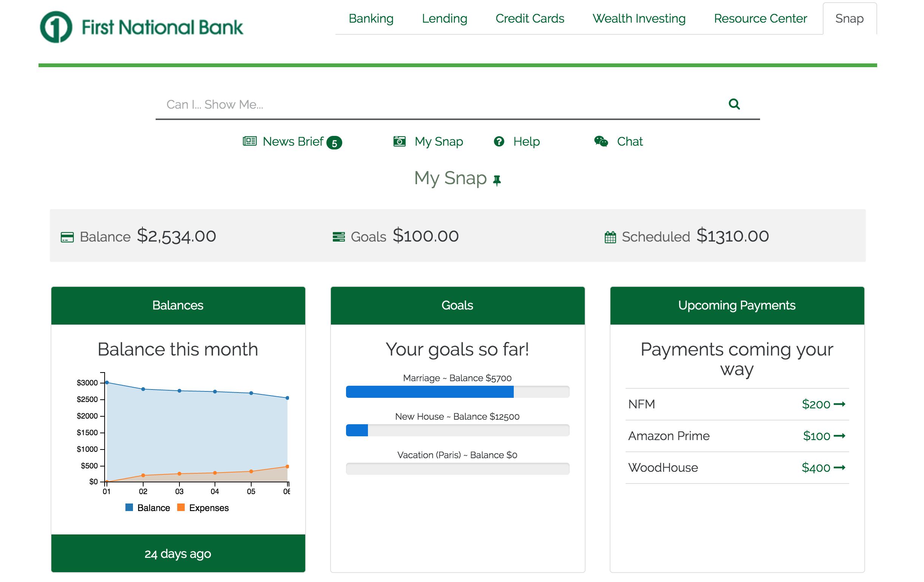Click the Marriage goal progress bar
Viewport: 924px width, 582px height.
point(457,391)
